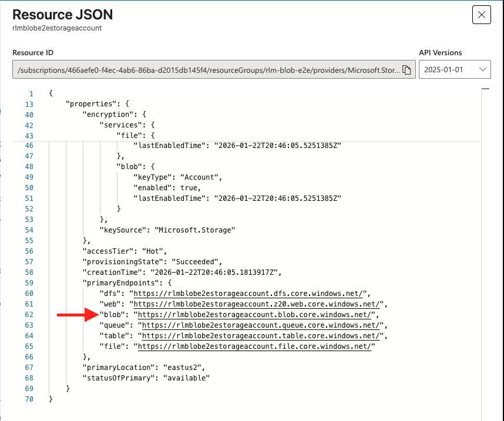Close the Resource JSON panel

click(481, 15)
